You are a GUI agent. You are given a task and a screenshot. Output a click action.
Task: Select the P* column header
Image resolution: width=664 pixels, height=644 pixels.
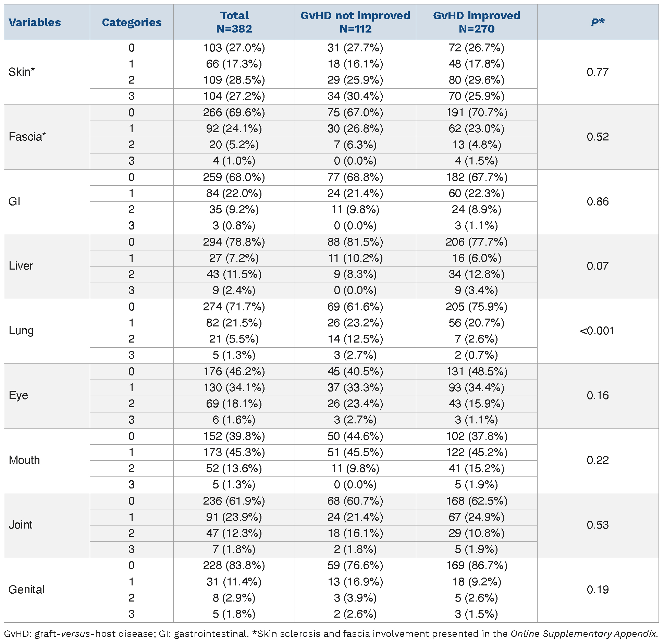pos(598,22)
